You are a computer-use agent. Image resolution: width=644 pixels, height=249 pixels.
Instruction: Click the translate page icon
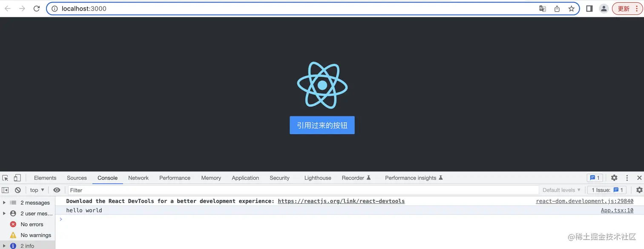pos(543,9)
